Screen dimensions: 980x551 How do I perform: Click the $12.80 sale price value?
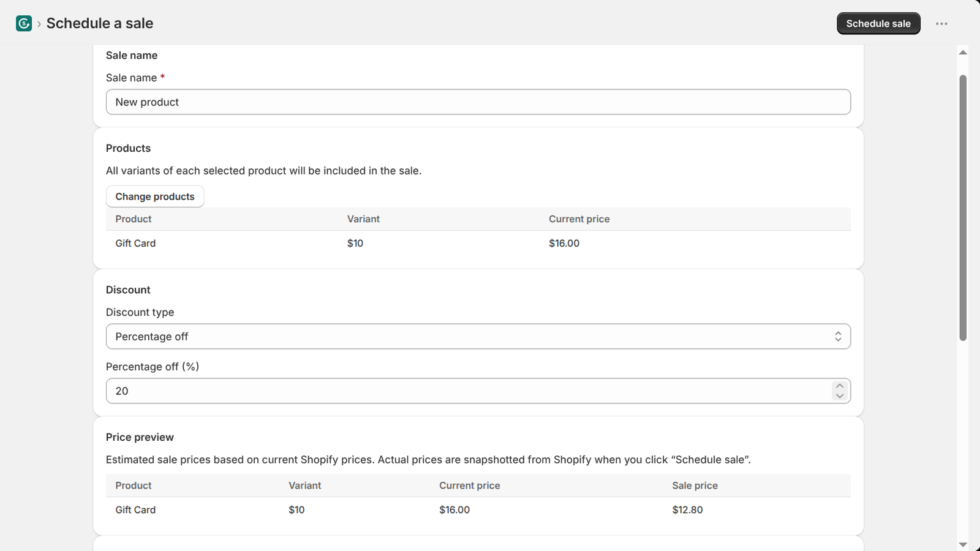pyautogui.click(x=687, y=510)
